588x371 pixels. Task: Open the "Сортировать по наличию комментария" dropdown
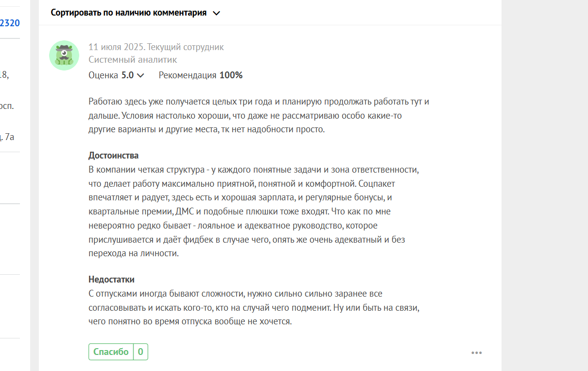(x=136, y=13)
